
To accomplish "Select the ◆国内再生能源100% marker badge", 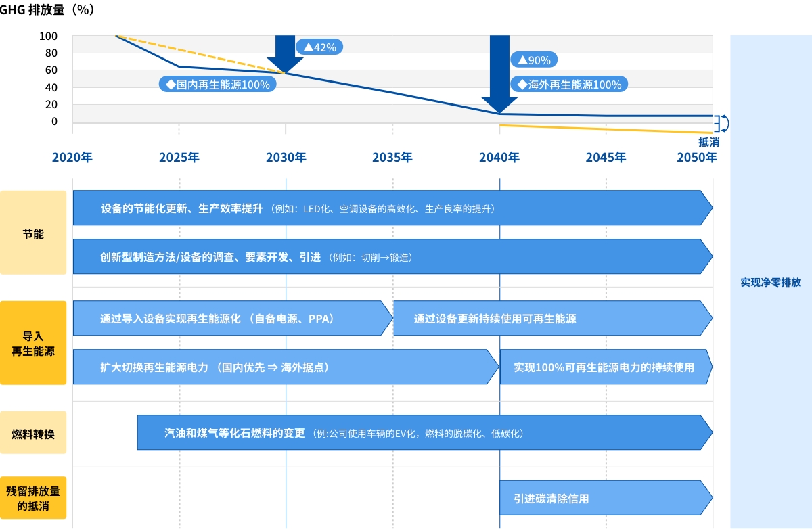I will pyautogui.click(x=217, y=84).
